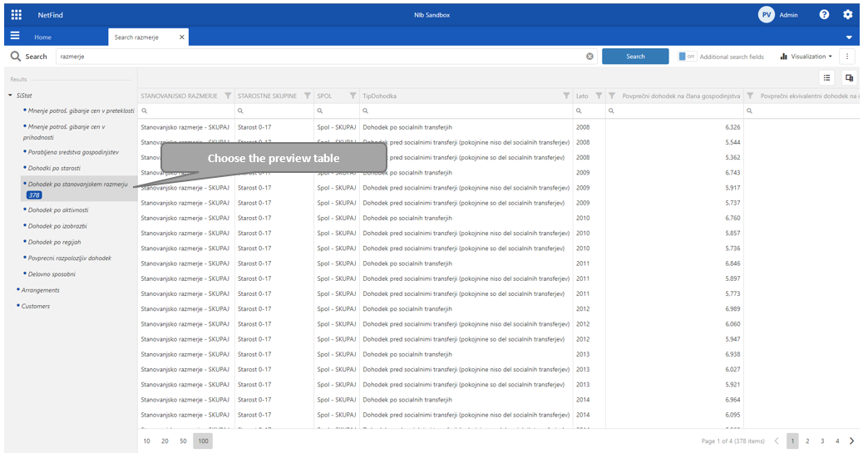Switch to the Home tab
The height and width of the screenshot is (458, 868).
[42, 37]
